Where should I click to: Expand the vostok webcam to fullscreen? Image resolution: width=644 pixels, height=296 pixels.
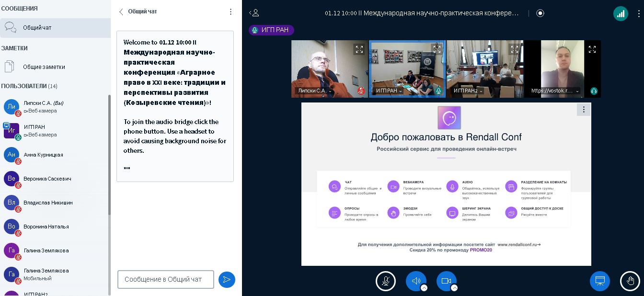[592, 49]
